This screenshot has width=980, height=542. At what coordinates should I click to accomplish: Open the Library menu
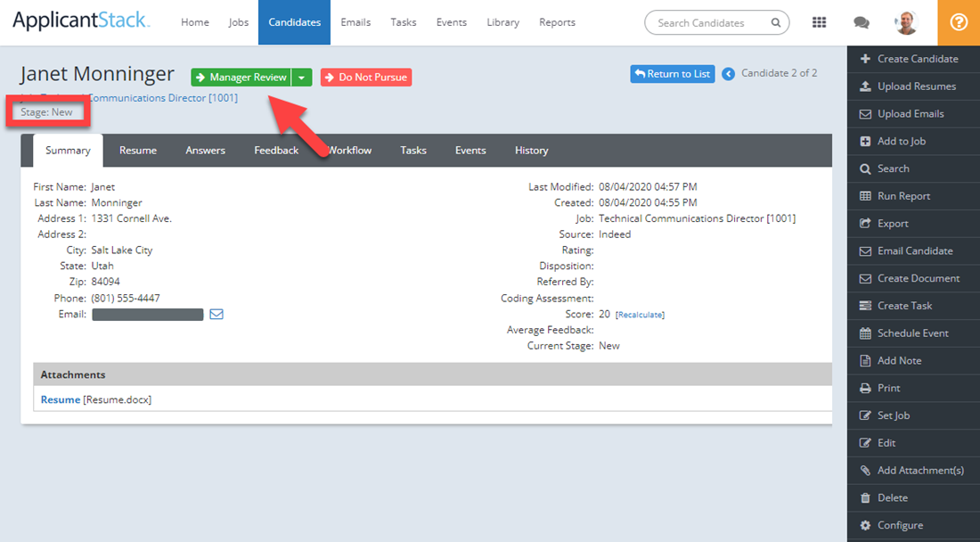[x=502, y=22]
